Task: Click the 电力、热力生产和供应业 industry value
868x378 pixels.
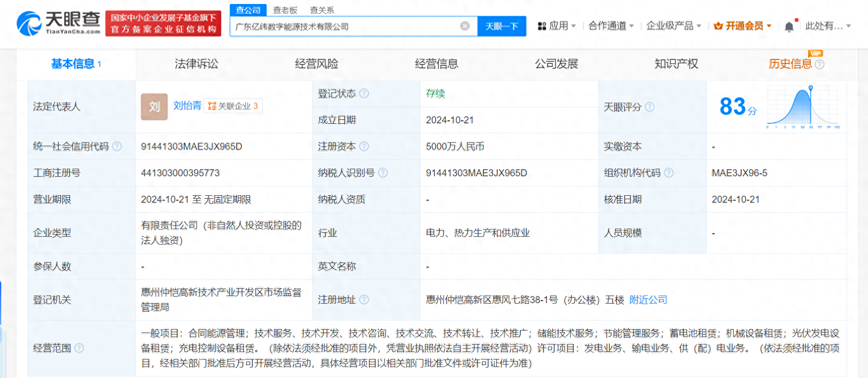Action: (x=477, y=233)
